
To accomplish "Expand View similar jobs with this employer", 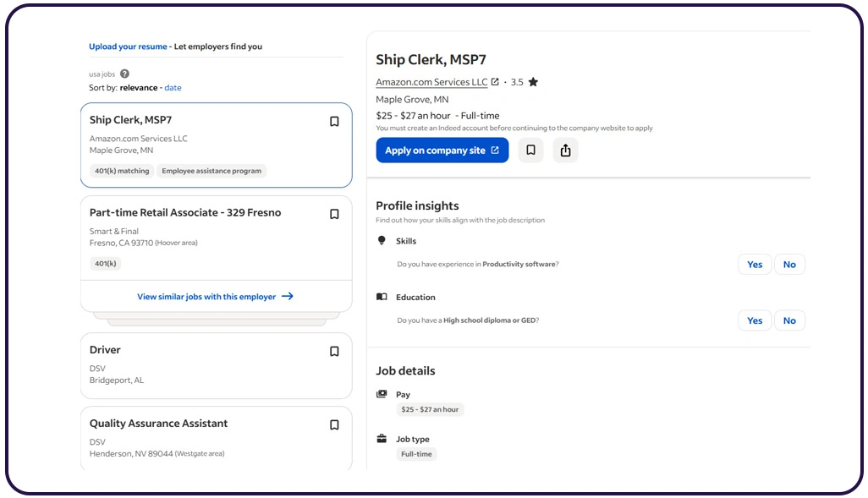I will (x=215, y=297).
